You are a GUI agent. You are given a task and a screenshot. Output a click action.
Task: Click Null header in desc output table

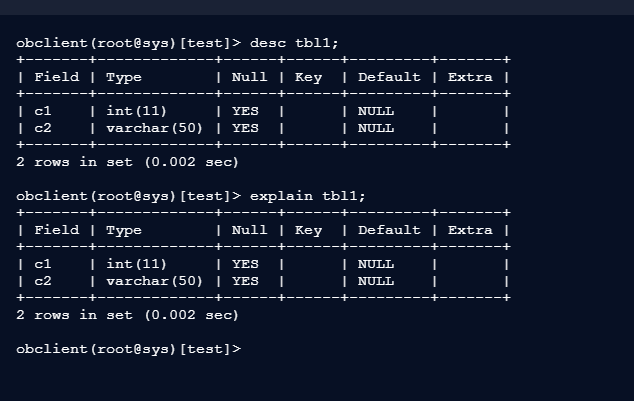pos(249,77)
